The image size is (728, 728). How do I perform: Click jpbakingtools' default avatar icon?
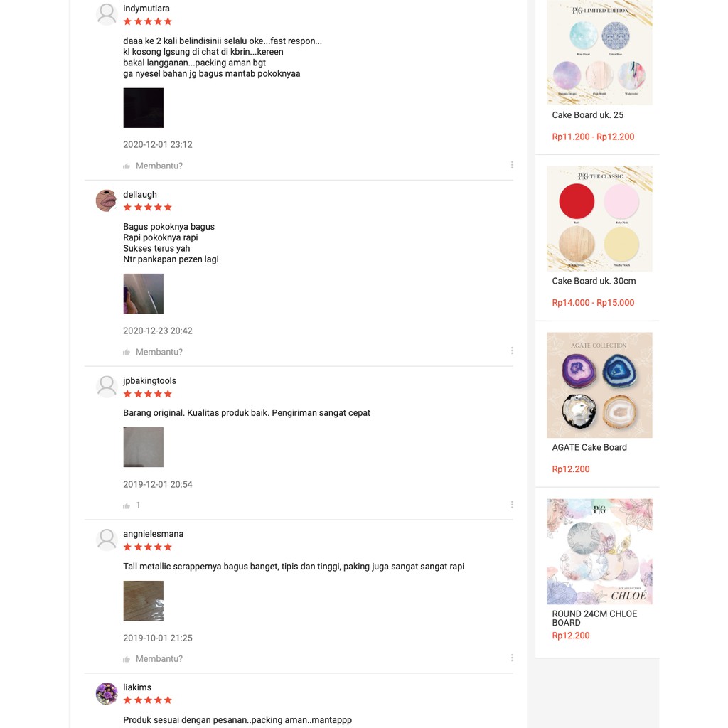click(x=107, y=387)
